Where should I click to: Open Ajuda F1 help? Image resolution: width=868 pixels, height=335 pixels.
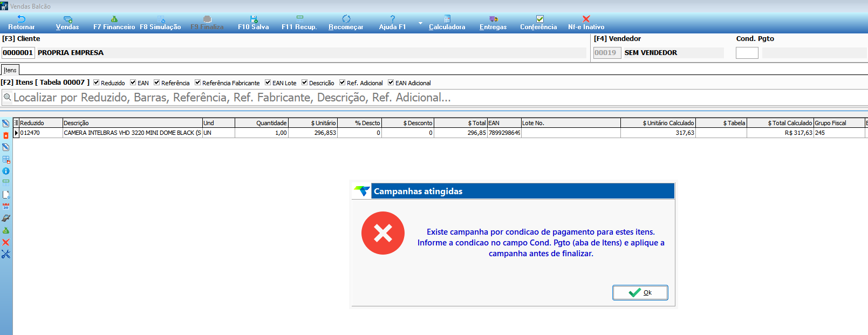click(x=392, y=23)
